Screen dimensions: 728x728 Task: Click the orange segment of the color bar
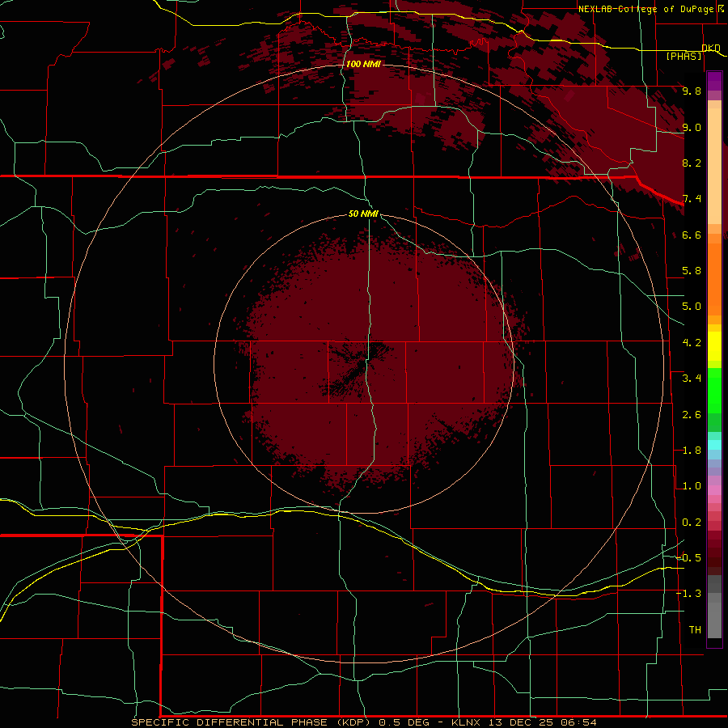[714, 280]
